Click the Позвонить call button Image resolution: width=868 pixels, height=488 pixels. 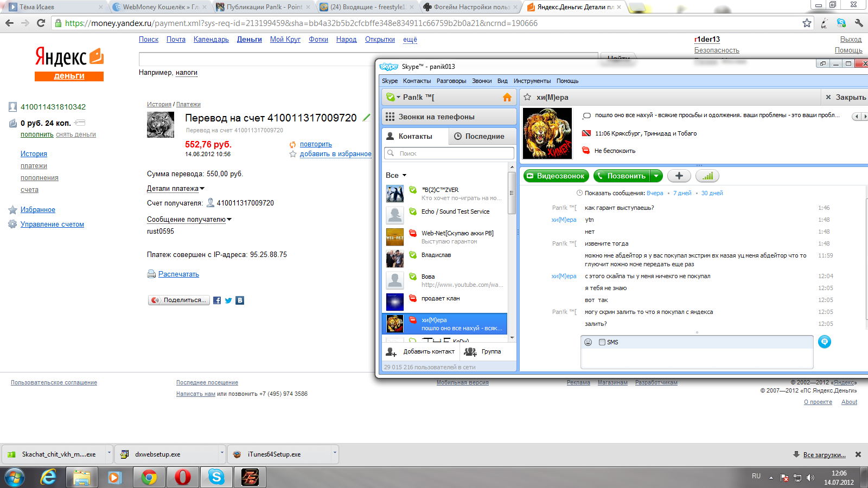point(622,176)
